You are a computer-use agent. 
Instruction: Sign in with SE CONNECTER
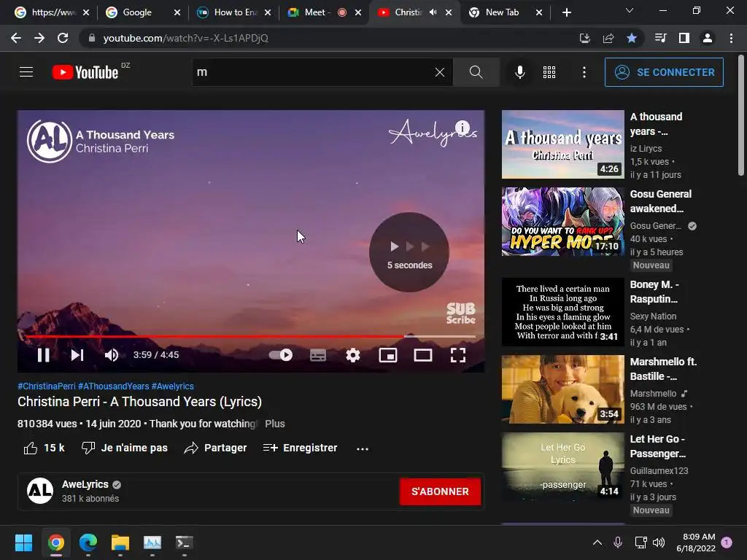664,72
